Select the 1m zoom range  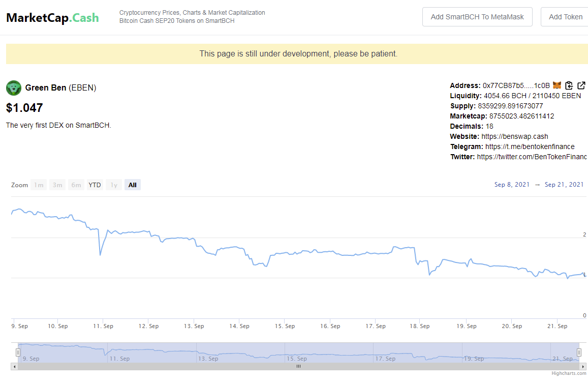(x=39, y=185)
